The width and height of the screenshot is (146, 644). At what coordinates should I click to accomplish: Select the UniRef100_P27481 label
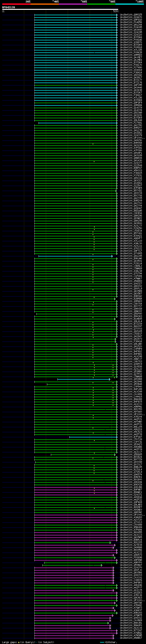pyautogui.click(x=131, y=123)
